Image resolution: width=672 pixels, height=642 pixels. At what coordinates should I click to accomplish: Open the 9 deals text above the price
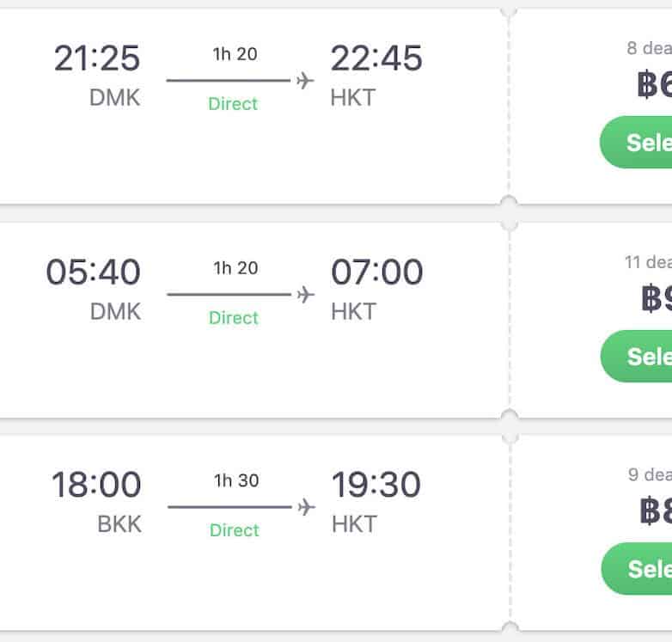tap(651, 474)
